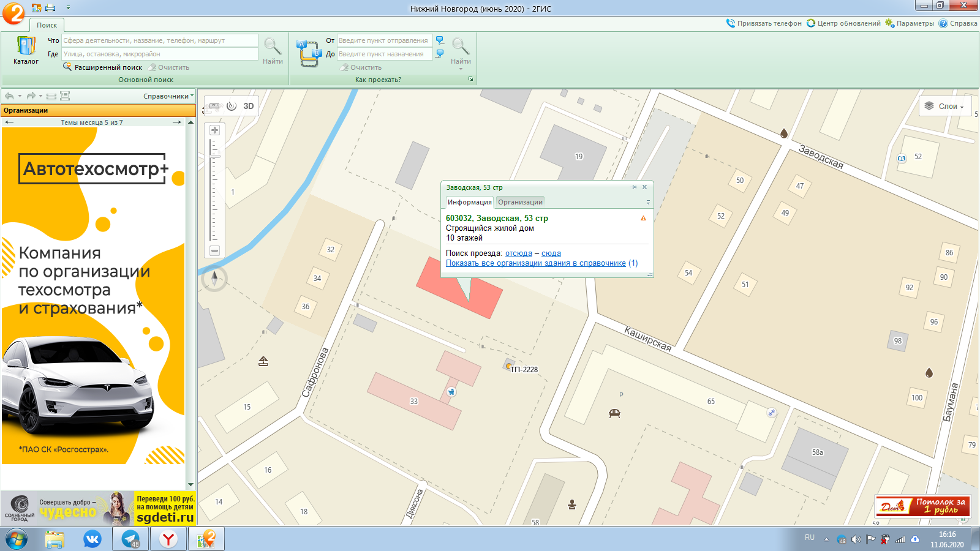
Task: Click the map zoom slider handle
Action: (x=215, y=156)
